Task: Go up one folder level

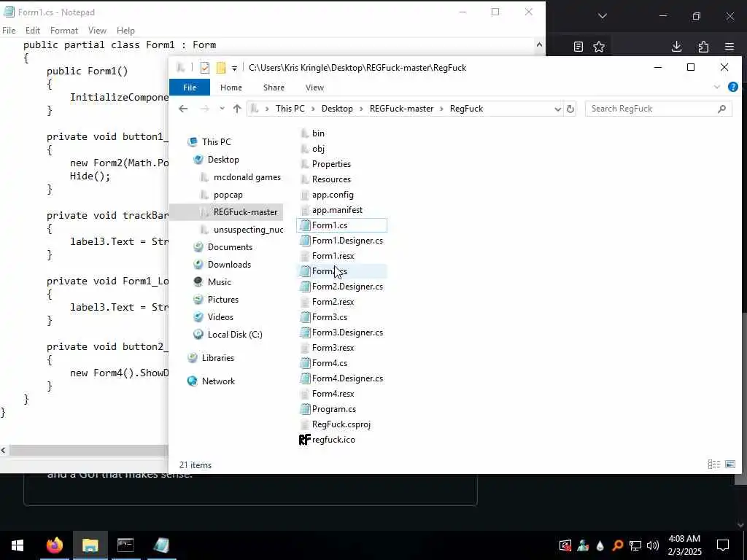Action: (x=237, y=109)
